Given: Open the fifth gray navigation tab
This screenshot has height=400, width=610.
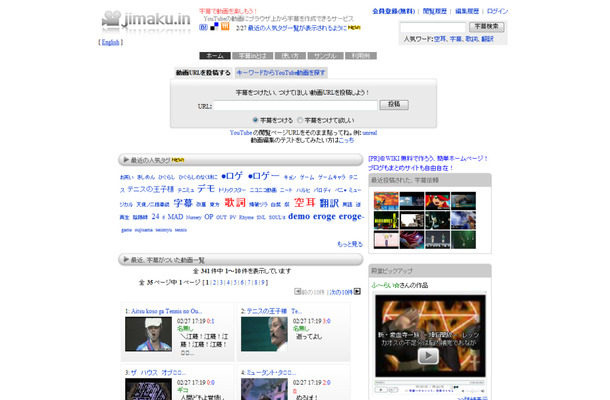Looking at the screenshot, I should (361, 56).
